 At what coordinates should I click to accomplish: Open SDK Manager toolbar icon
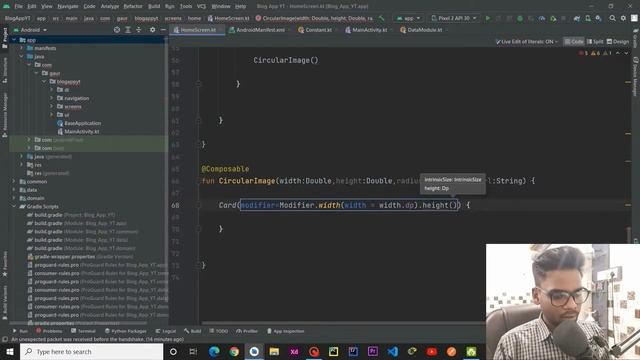[x=598, y=18]
